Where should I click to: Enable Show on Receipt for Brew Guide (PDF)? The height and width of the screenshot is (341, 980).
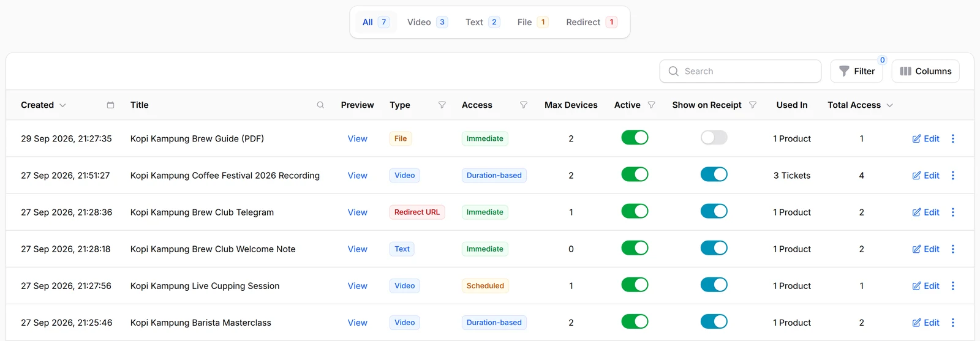(714, 138)
